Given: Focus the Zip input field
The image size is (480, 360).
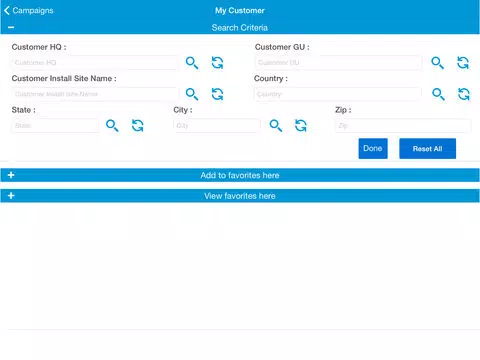Looking at the screenshot, I should pyautogui.click(x=403, y=126).
